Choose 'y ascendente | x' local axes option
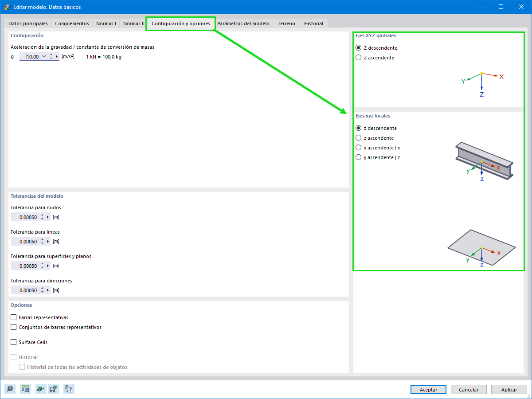Image resolution: width=532 pixels, height=399 pixels. 359,148
